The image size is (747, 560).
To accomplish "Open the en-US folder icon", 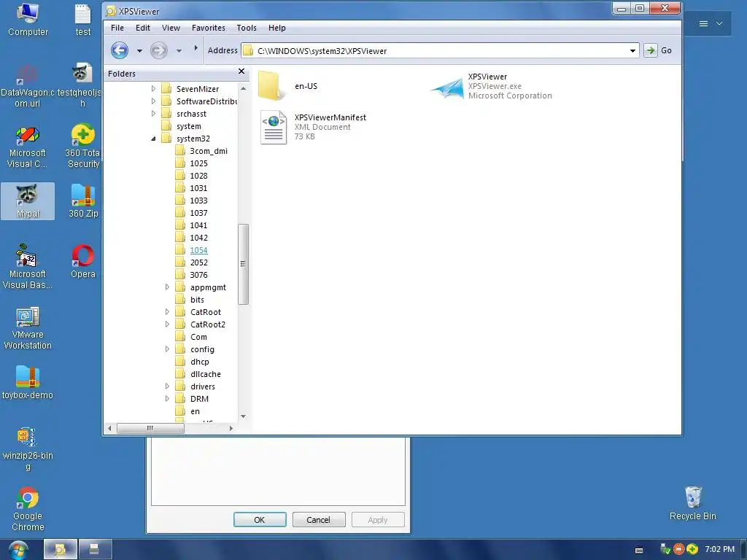I will [x=273, y=86].
